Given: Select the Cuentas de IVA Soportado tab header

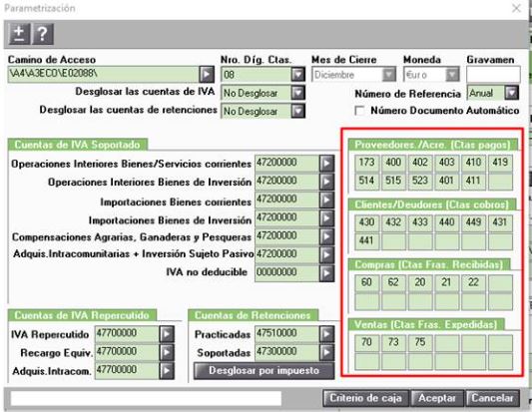Looking at the screenshot, I should (78, 145).
